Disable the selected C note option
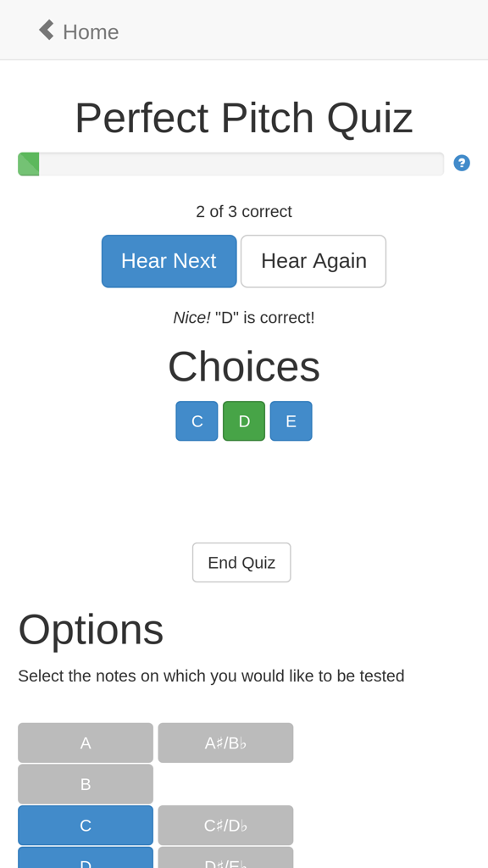Viewport: 488px width, 868px height. pos(86,824)
